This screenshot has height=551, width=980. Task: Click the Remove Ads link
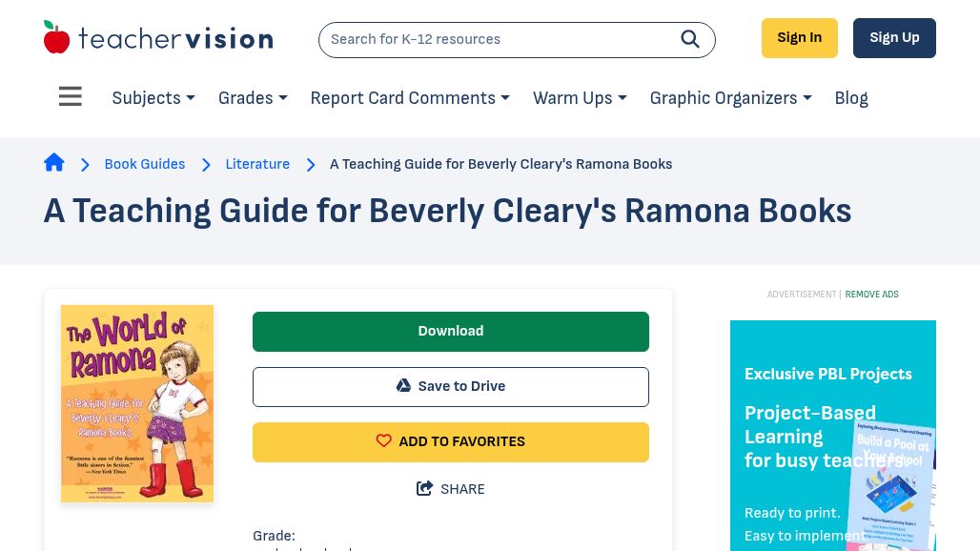[x=871, y=295]
